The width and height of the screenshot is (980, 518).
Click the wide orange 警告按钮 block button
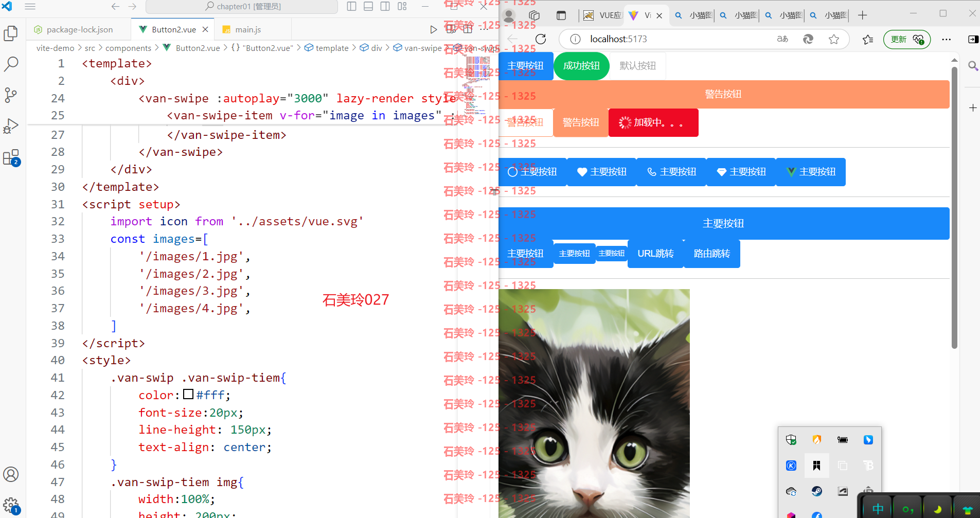[724, 94]
